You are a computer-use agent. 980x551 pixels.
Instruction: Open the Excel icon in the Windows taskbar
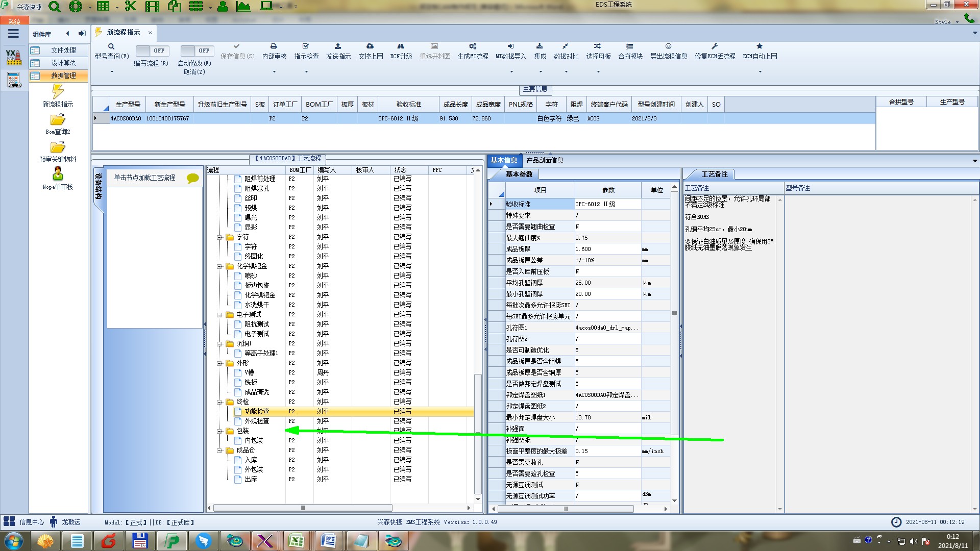coord(297,541)
